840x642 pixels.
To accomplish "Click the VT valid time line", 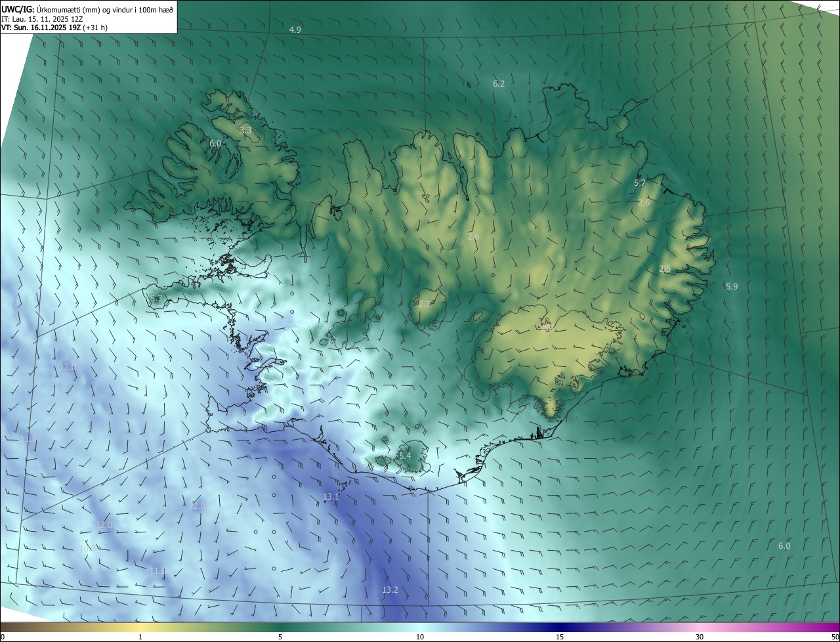I will pos(54,28).
